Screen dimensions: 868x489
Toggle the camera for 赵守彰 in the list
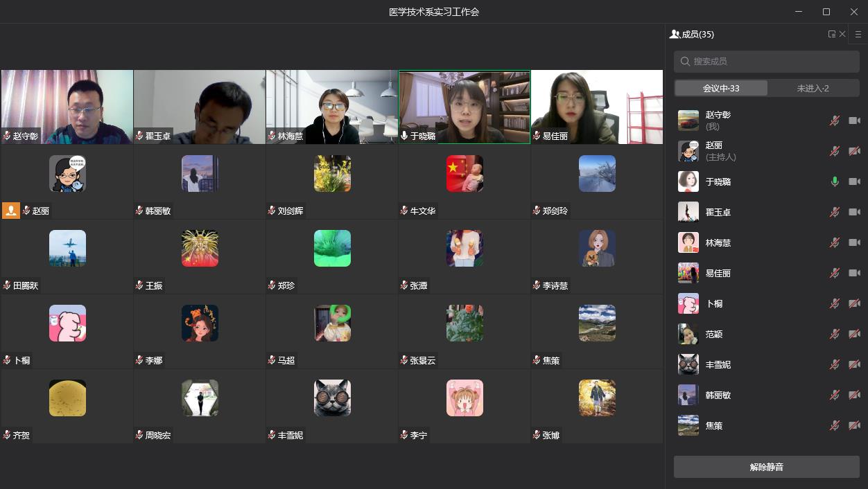pyautogui.click(x=854, y=121)
